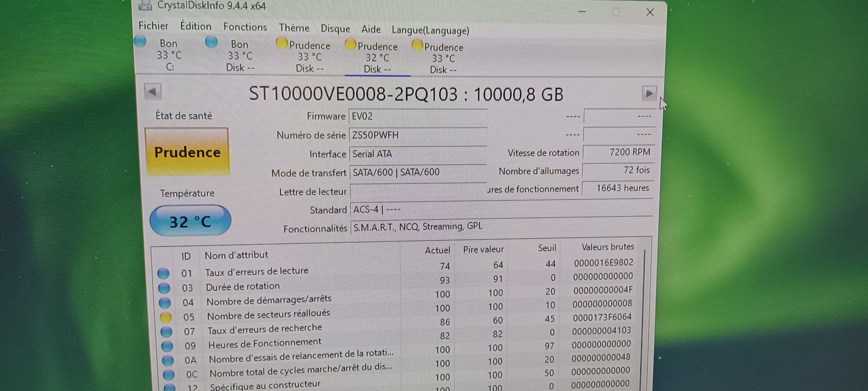The image size is (868, 391).
Task: Click the previous disk arrow button
Action: [x=152, y=92]
